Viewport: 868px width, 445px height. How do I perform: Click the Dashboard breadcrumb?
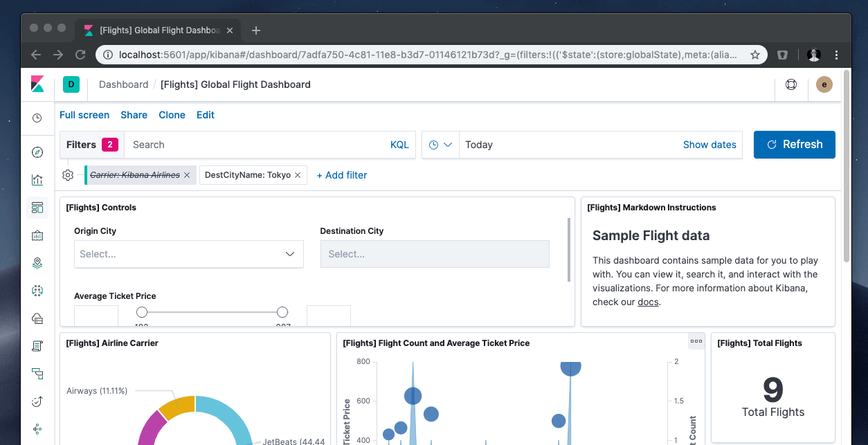click(x=123, y=84)
